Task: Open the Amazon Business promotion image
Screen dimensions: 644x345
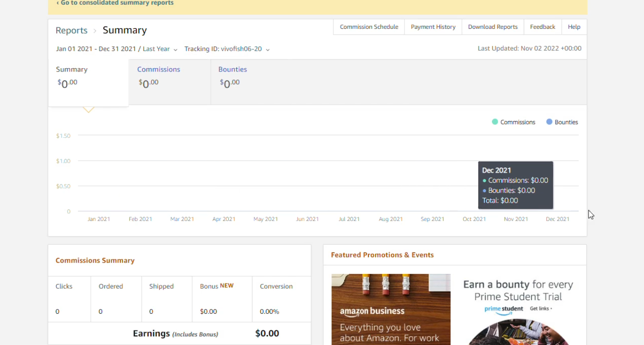Action: pyautogui.click(x=391, y=310)
